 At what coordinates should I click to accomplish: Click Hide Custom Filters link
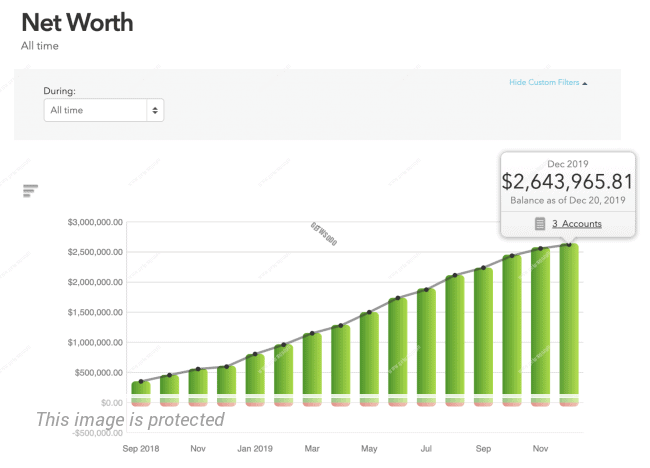(543, 83)
